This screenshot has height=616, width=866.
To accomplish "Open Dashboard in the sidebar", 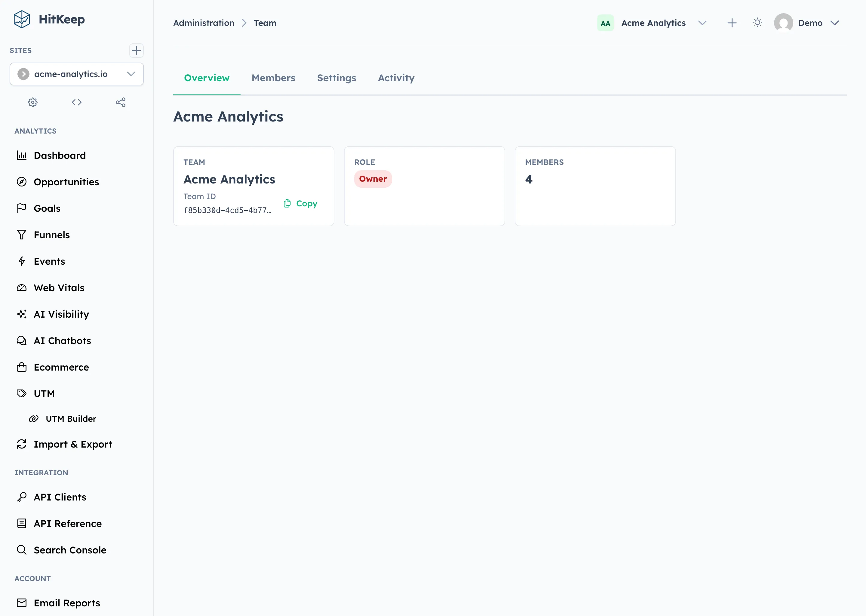I will tap(77, 156).
